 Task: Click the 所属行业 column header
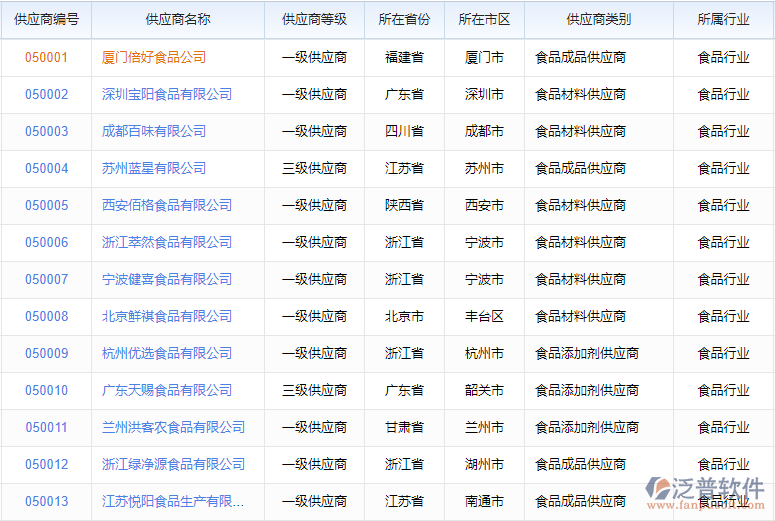723,19
